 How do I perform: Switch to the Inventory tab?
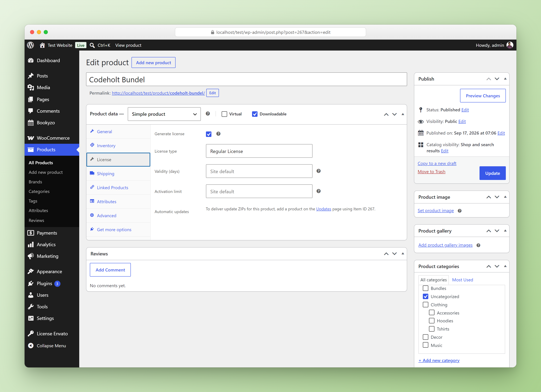(x=118, y=145)
